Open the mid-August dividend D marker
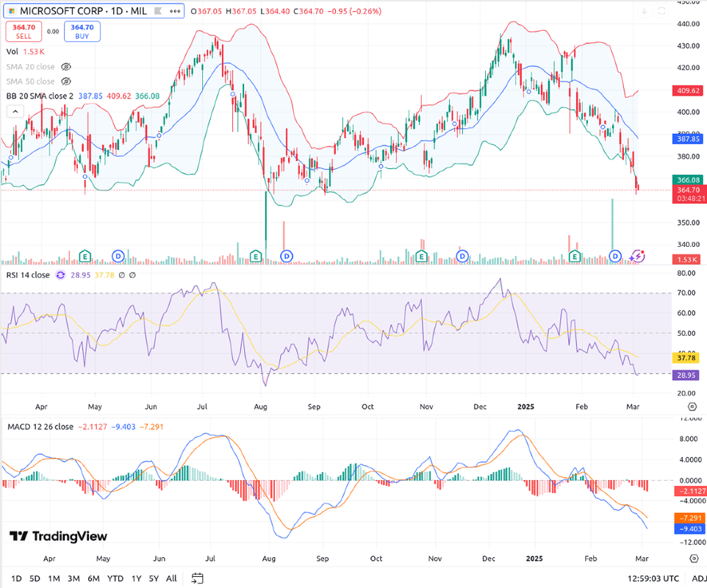The image size is (707, 588). (287, 257)
